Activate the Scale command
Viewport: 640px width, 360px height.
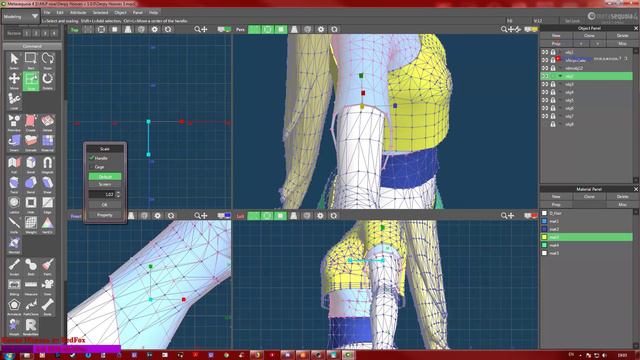point(31,80)
